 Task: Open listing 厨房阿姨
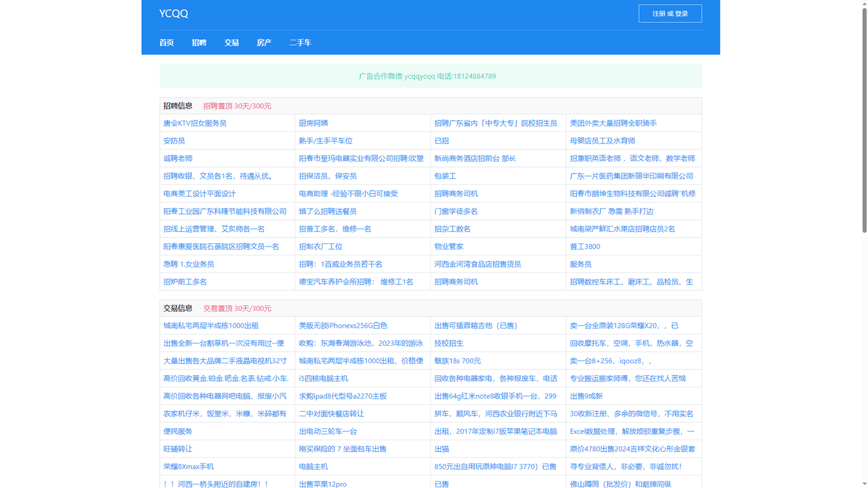(x=313, y=123)
